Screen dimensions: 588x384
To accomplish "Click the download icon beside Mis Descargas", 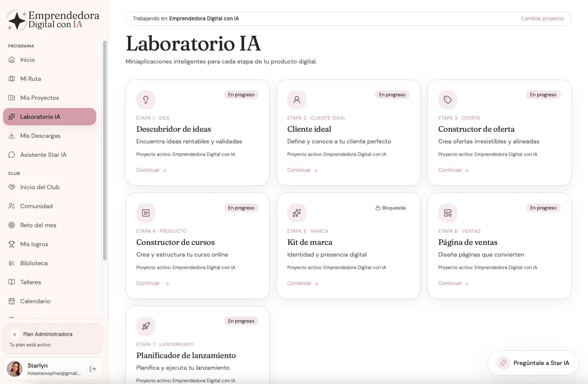I will [x=12, y=136].
